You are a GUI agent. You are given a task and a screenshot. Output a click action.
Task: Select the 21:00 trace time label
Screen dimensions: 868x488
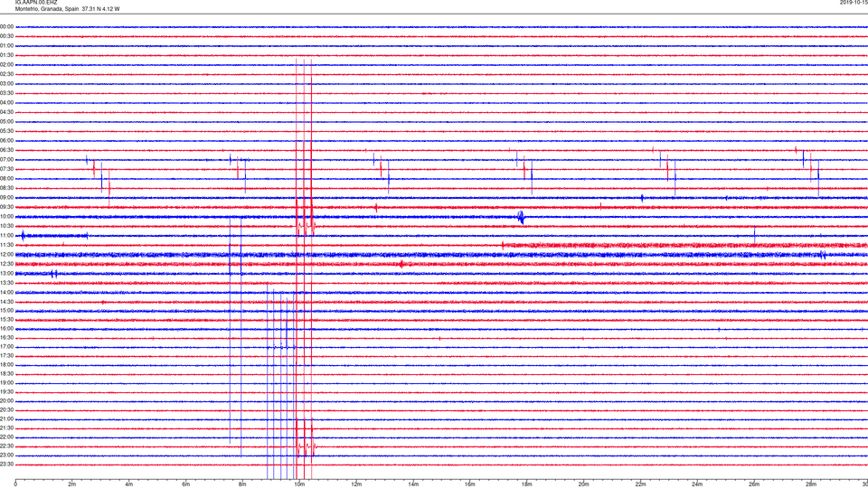pos(7,418)
